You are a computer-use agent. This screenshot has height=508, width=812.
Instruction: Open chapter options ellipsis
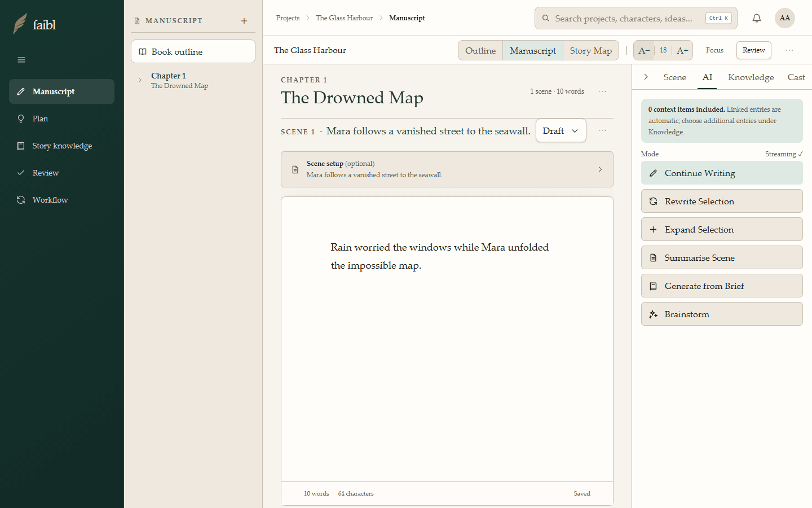[602, 91]
